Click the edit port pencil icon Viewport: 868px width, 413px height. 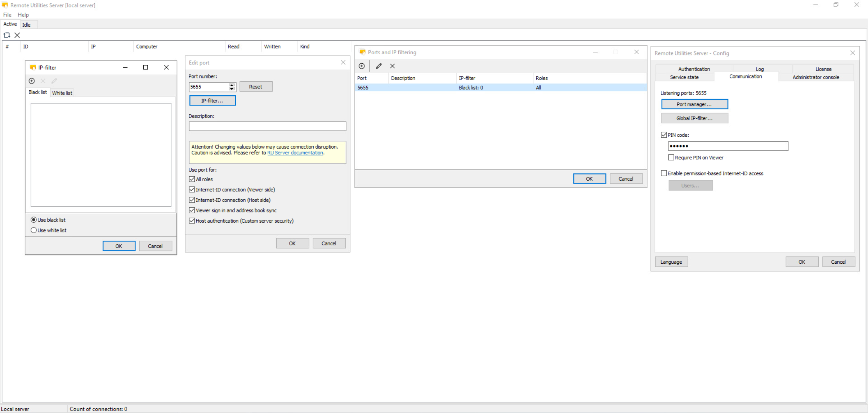click(x=379, y=66)
